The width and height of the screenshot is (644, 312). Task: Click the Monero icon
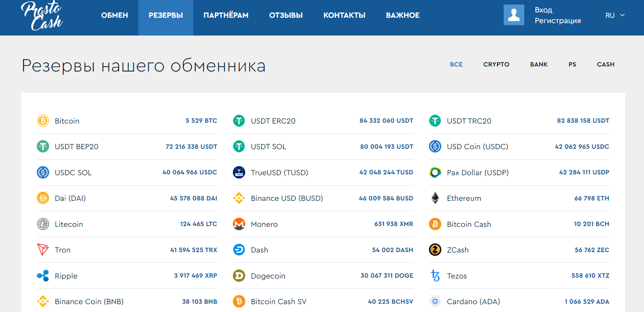tap(239, 224)
